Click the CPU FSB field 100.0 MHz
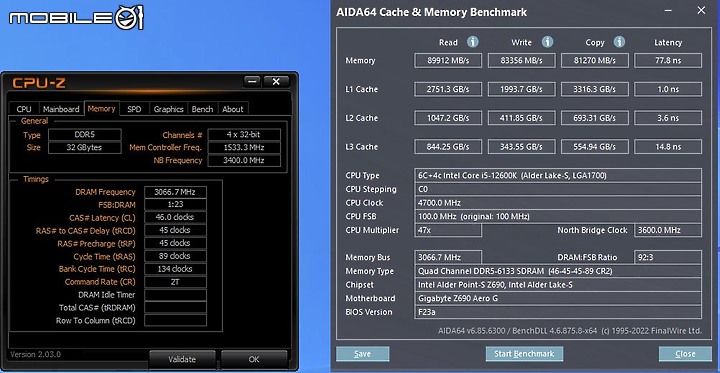The image size is (720, 373). [x=558, y=216]
